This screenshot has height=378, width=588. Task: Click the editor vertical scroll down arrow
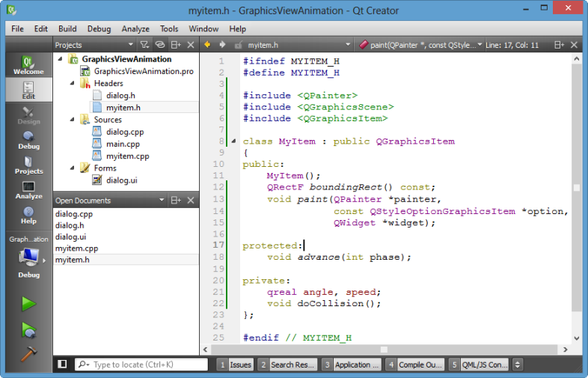pyautogui.click(x=577, y=338)
